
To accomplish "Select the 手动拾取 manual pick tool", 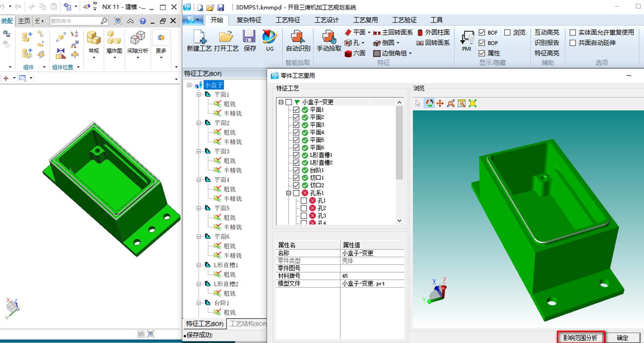I will 329,40.
